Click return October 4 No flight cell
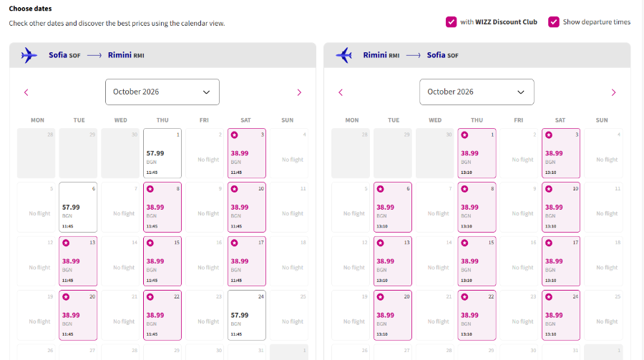This screenshot has height=360, width=644. 603,153
